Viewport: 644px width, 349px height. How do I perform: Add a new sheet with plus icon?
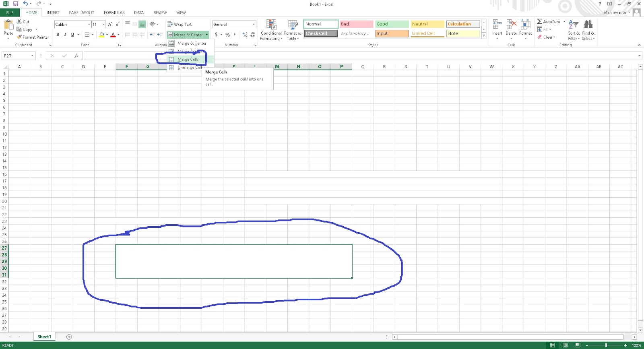coord(69,337)
